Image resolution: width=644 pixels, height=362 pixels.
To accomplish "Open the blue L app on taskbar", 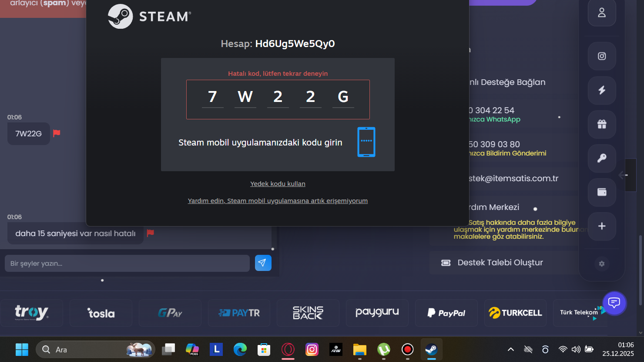I will [216, 349].
